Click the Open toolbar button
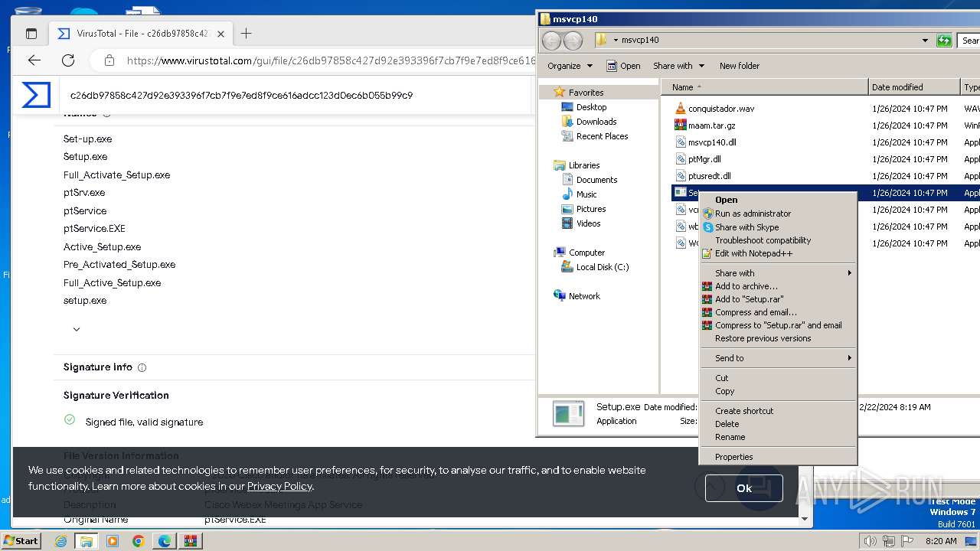Viewport: 980px width, 551px height. point(623,66)
